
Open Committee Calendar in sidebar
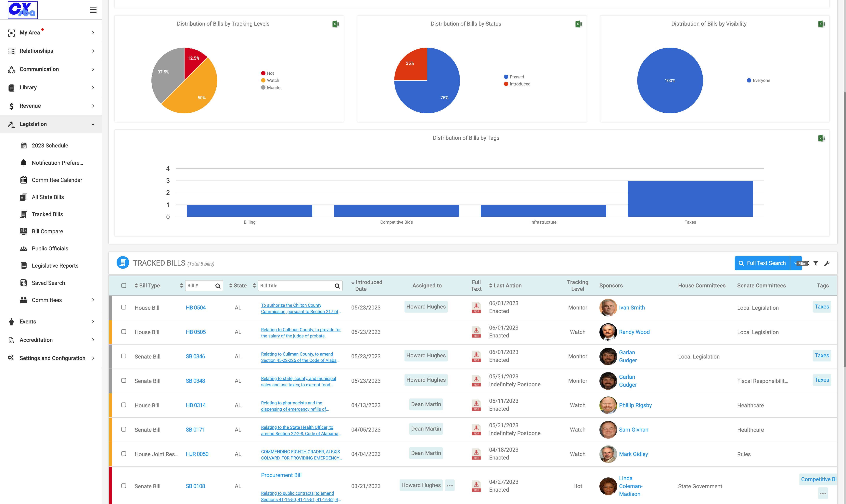tap(57, 180)
